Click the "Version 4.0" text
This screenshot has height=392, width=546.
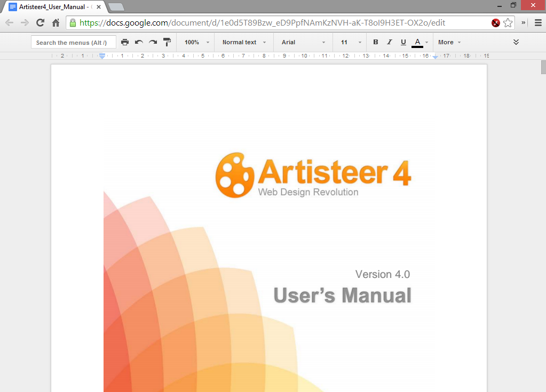(x=382, y=275)
